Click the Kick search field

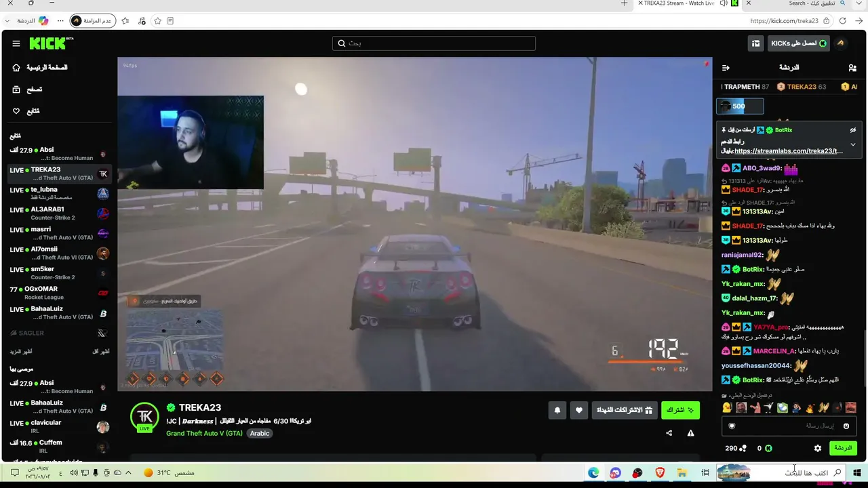(434, 43)
